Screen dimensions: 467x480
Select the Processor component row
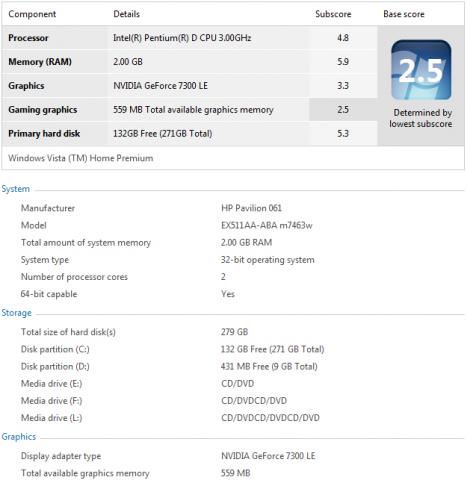(x=189, y=38)
